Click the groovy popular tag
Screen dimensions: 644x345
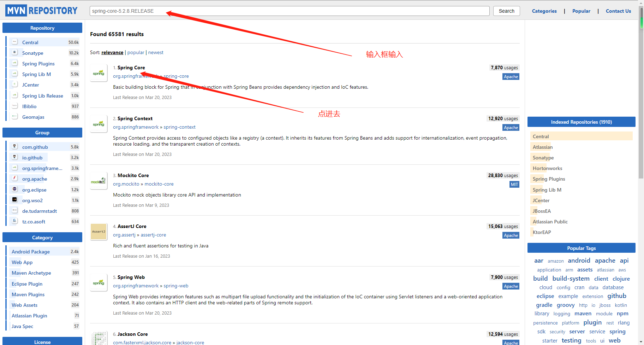tap(566, 305)
